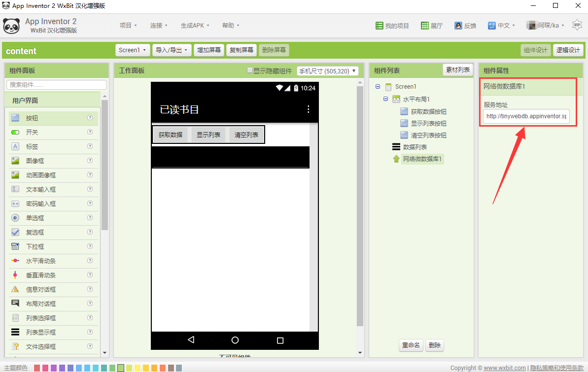Collapse the 水平布局1 tree node

point(385,99)
